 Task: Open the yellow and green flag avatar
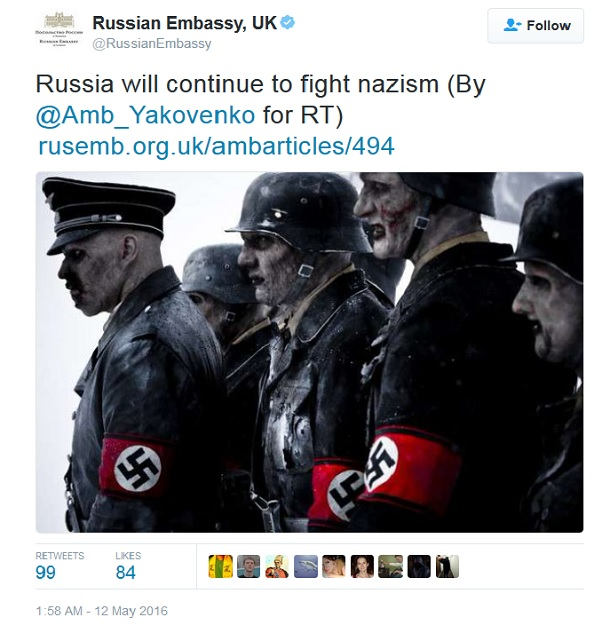[221, 566]
